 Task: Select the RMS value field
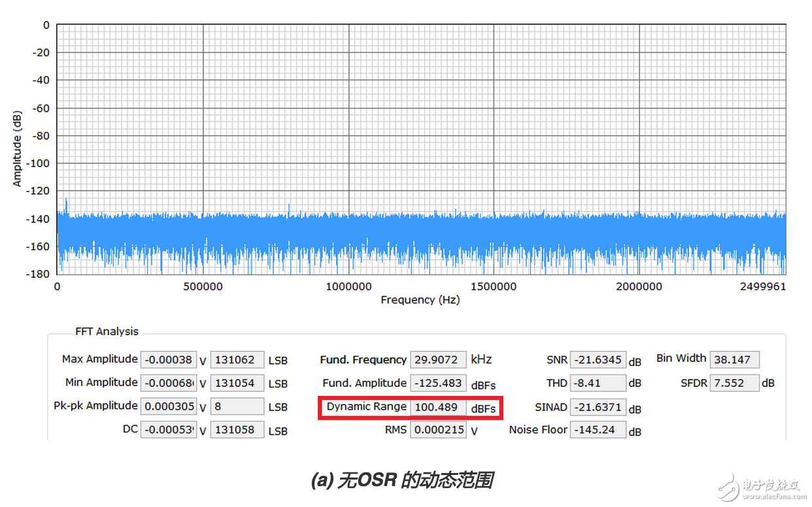coord(437,431)
